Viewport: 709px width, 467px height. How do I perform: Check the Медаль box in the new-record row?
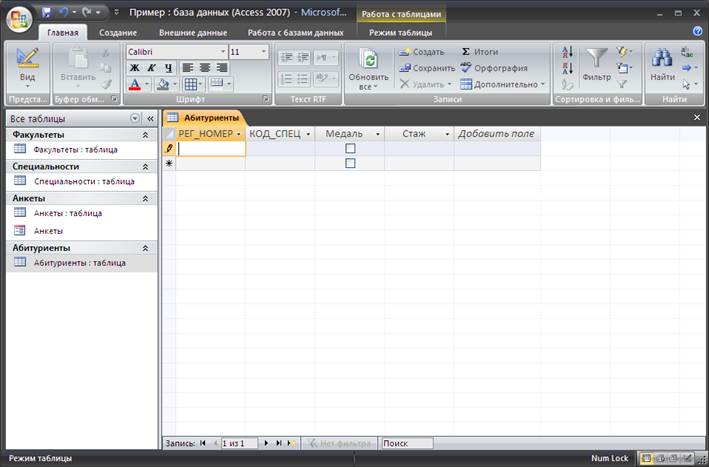pos(350,163)
